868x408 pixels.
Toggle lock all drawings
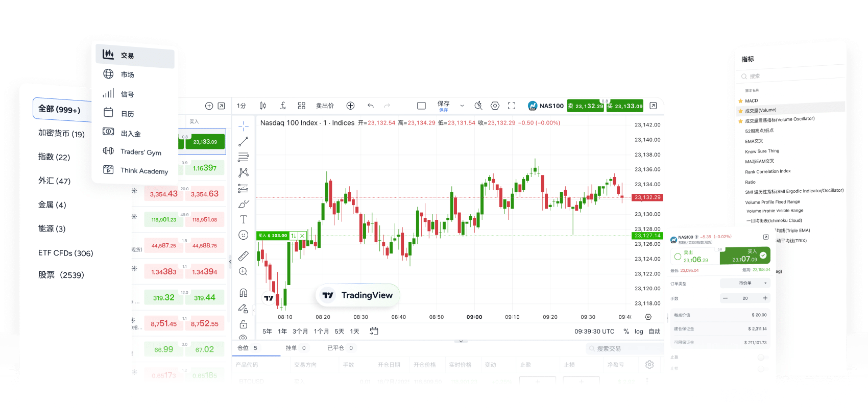point(244,324)
